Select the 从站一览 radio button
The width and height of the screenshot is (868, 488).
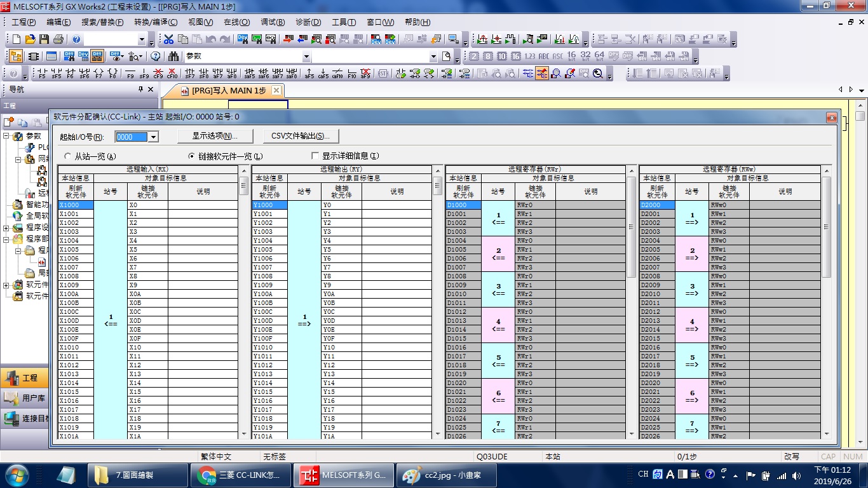coord(68,156)
